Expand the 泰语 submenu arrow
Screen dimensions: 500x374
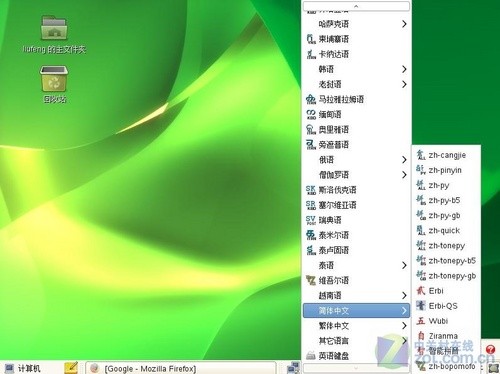(404, 265)
